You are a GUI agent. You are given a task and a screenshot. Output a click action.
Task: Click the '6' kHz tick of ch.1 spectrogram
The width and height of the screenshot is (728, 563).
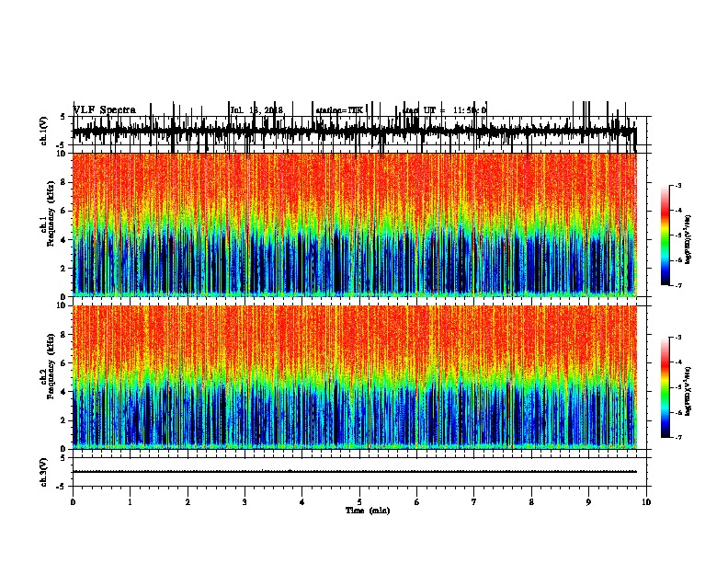pyautogui.click(x=64, y=211)
